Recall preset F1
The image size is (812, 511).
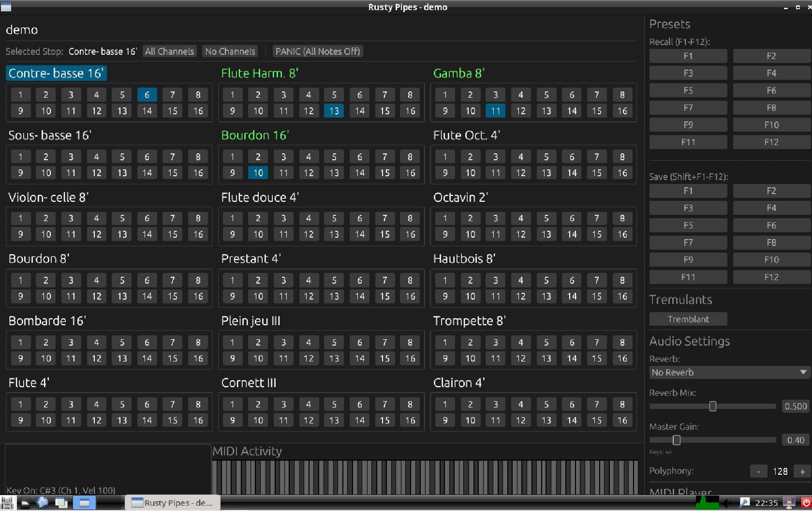[x=688, y=56]
